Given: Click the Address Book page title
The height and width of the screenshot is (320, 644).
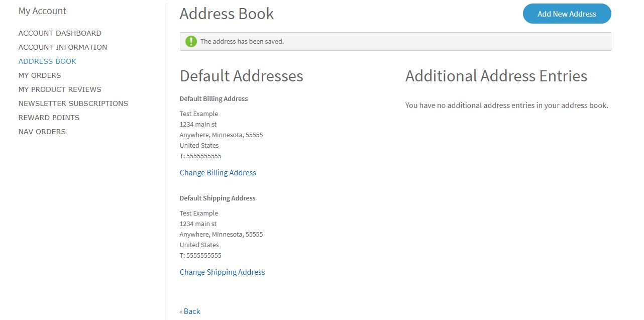Looking at the screenshot, I should [227, 14].
